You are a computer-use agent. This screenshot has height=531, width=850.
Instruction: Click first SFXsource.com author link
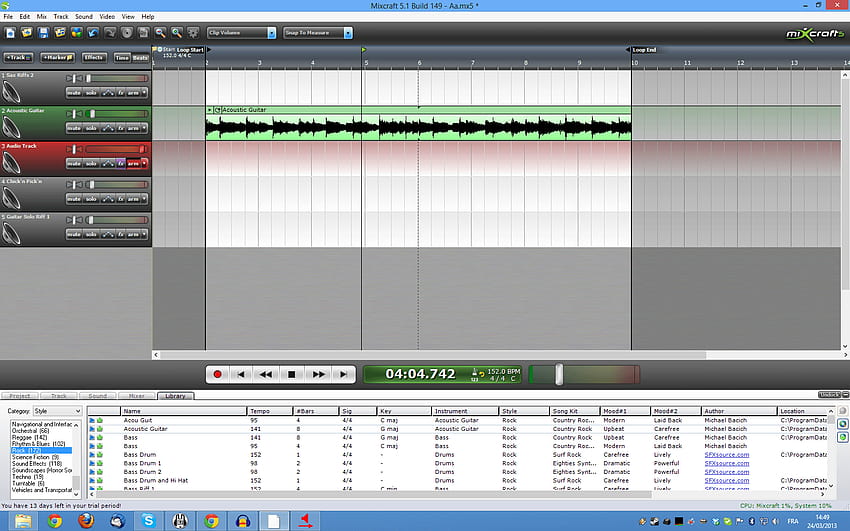point(727,455)
